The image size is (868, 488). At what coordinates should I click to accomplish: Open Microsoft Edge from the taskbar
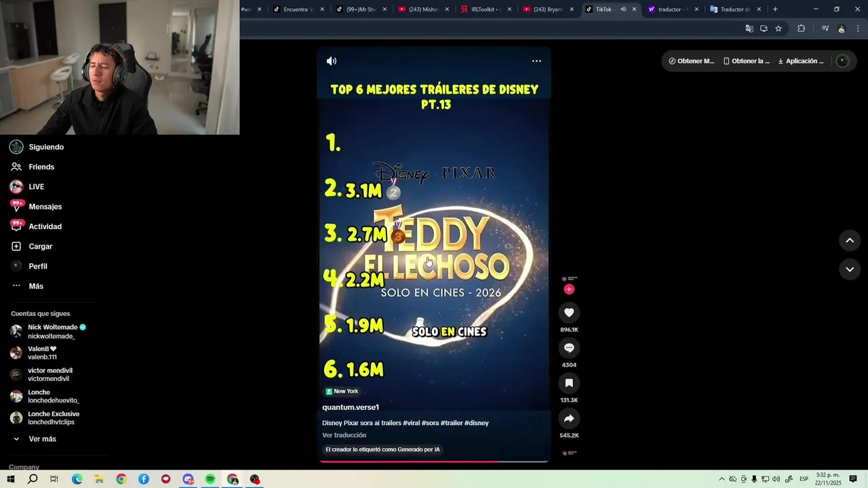(x=77, y=479)
